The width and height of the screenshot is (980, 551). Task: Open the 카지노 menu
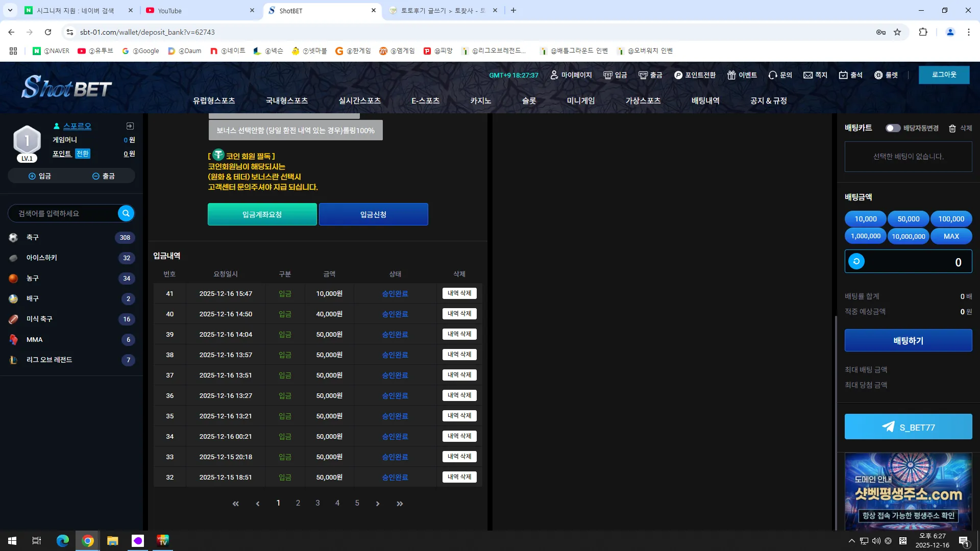point(481,101)
